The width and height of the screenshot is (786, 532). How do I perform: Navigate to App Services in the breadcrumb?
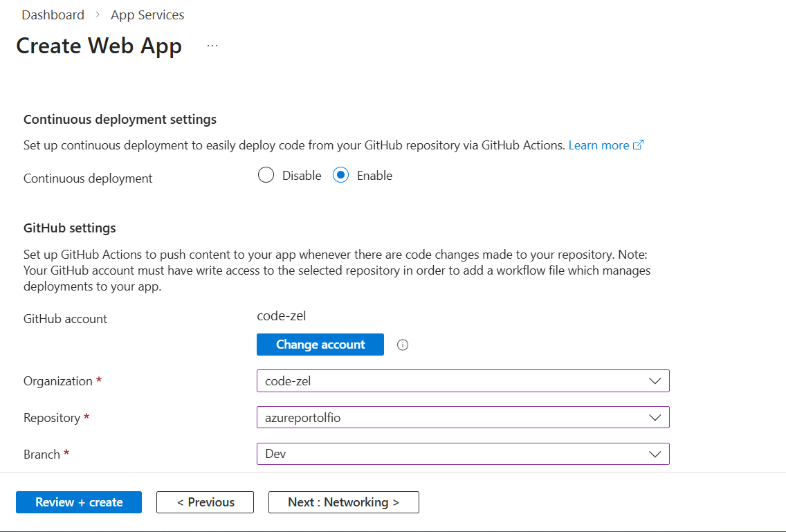pos(147,15)
